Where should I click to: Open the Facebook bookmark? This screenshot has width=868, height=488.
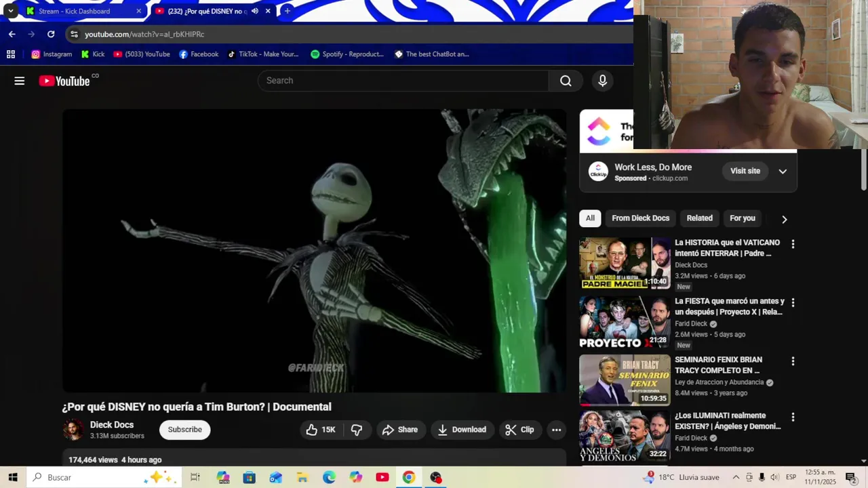199,54
